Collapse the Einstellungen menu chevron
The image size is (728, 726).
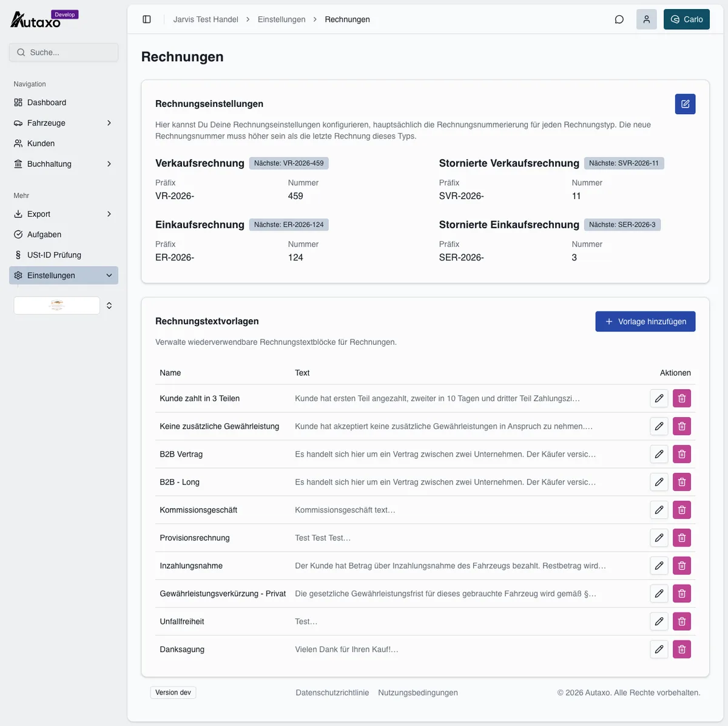pyautogui.click(x=109, y=276)
